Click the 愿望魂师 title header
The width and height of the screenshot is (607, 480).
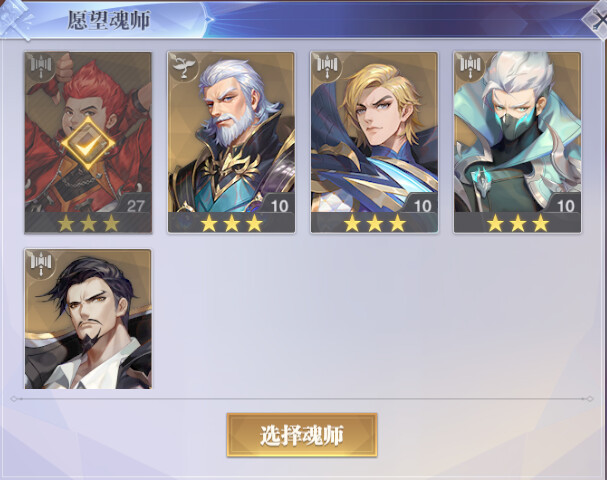click(108, 20)
